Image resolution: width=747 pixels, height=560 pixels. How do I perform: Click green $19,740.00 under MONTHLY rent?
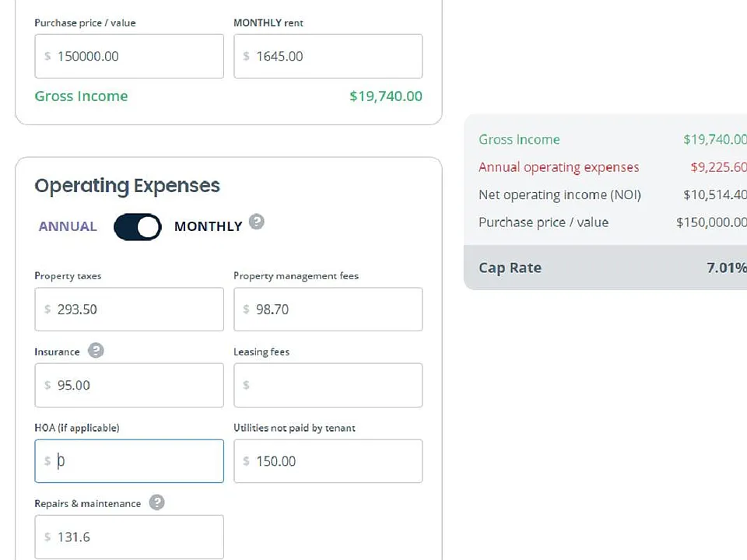tap(386, 96)
